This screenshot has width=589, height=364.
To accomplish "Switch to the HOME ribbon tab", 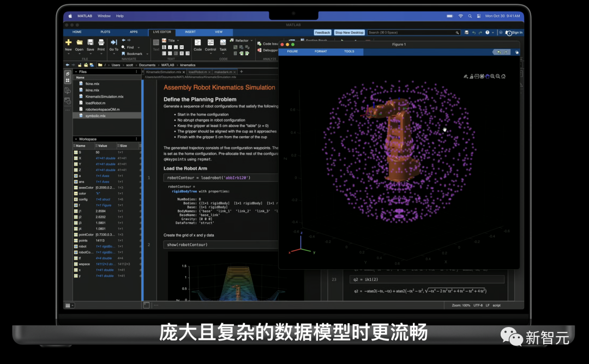I will click(x=77, y=32).
